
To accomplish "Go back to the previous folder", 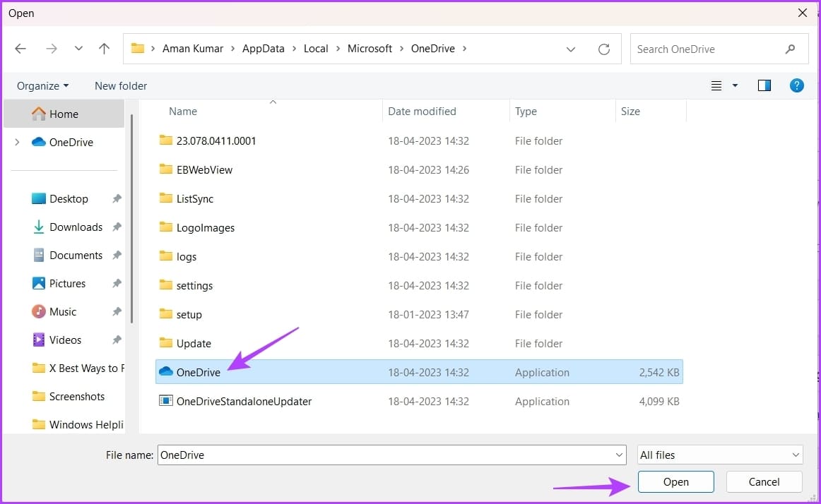I will [x=20, y=49].
